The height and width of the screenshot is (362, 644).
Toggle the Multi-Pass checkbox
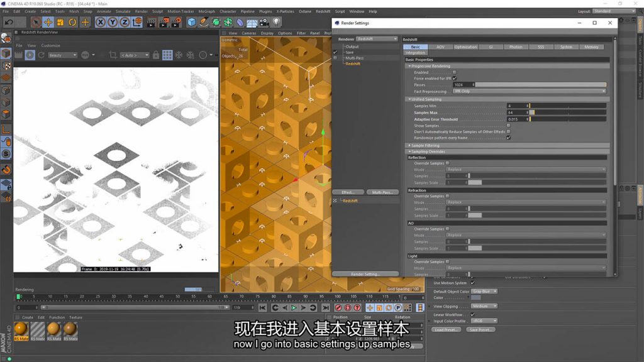(x=335, y=58)
